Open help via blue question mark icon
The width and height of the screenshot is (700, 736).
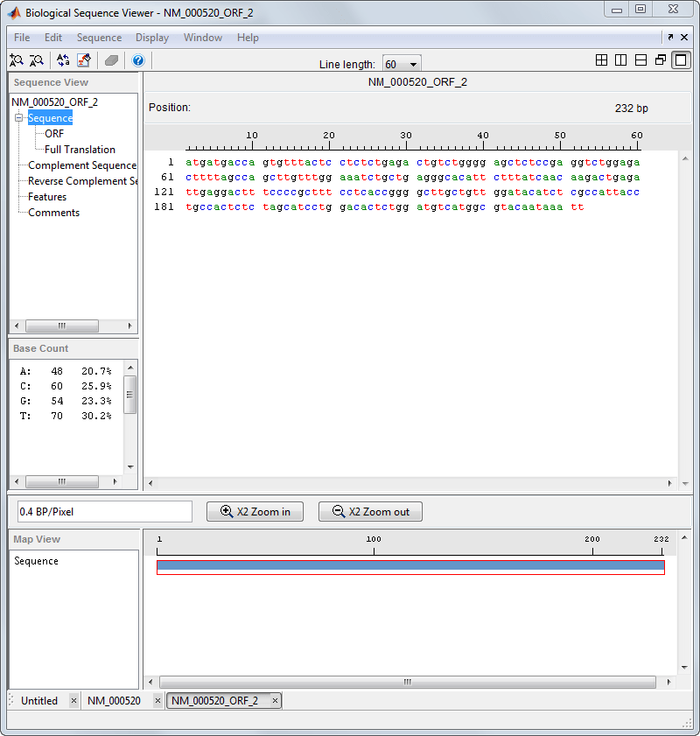tap(138, 60)
